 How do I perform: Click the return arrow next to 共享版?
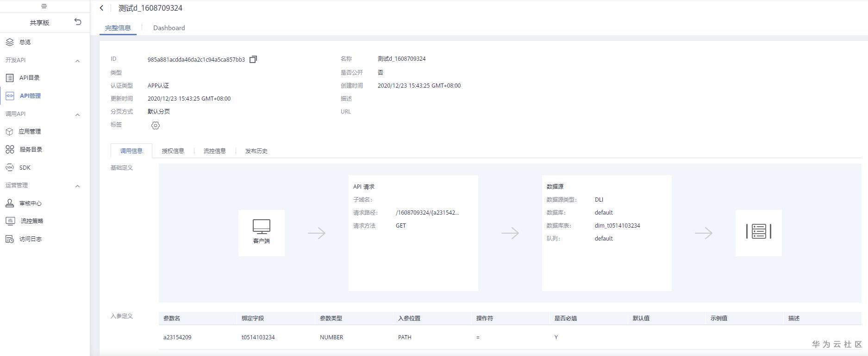pos(78,22)
